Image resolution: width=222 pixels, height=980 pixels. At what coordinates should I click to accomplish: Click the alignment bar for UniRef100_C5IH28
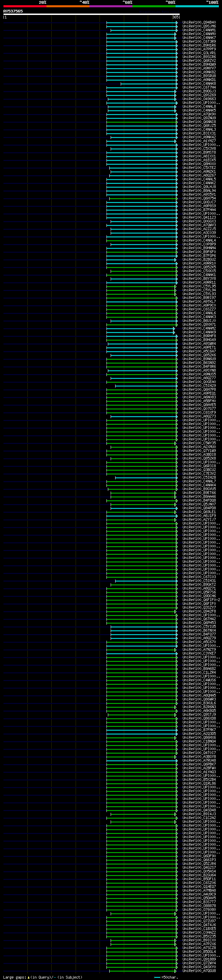click(x=146, y=477)
